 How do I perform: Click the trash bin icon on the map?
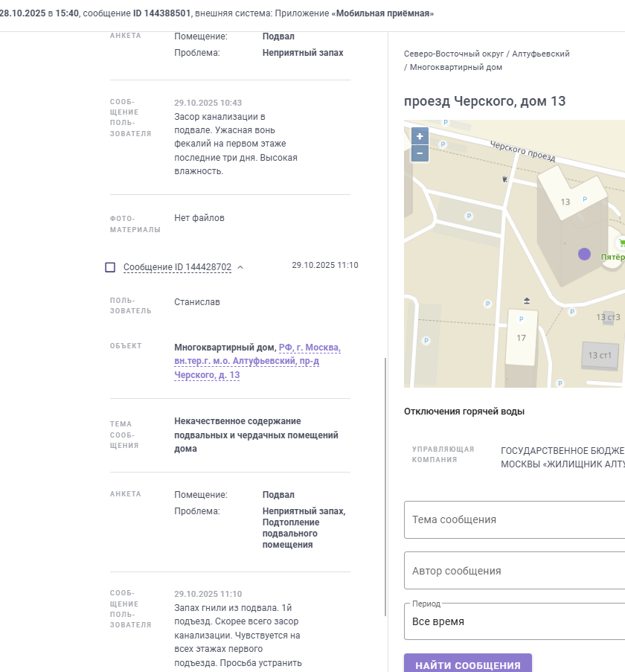click(505, 179)
